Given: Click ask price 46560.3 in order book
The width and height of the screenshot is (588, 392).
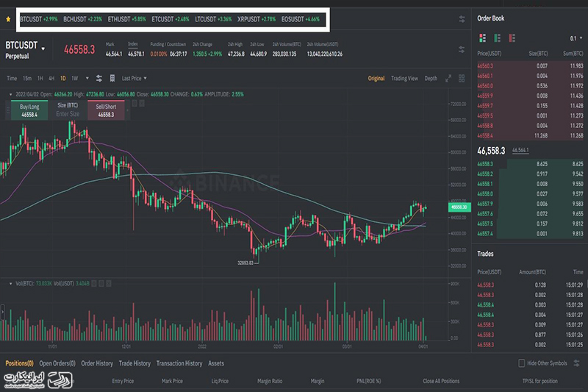Looking at the screenshot, I should pyautogui.click(x=485, y=65).
